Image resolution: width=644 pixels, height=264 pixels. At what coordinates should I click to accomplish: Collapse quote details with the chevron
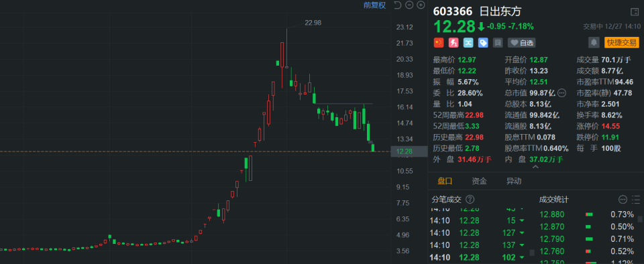535,168
